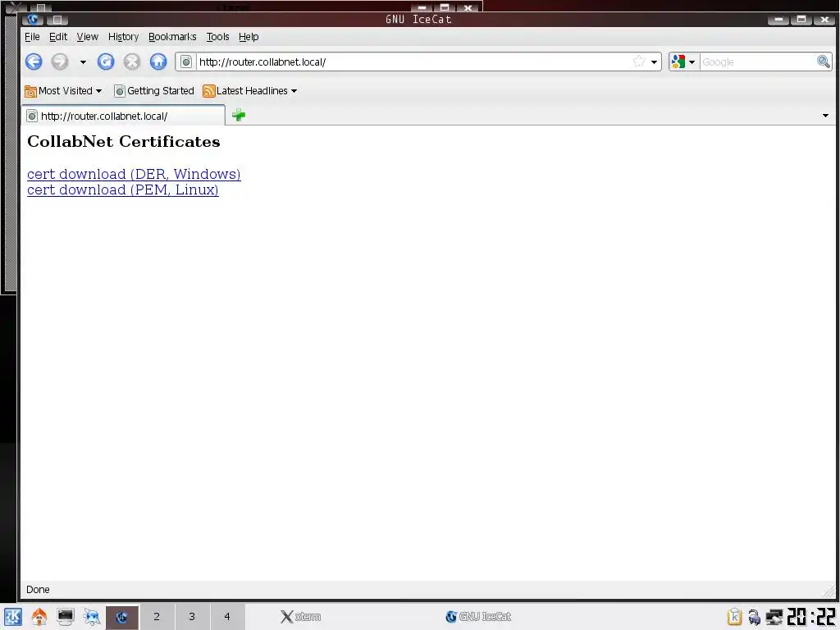
Task: Click the sticky button beside window menu
Action: (57, 20)
